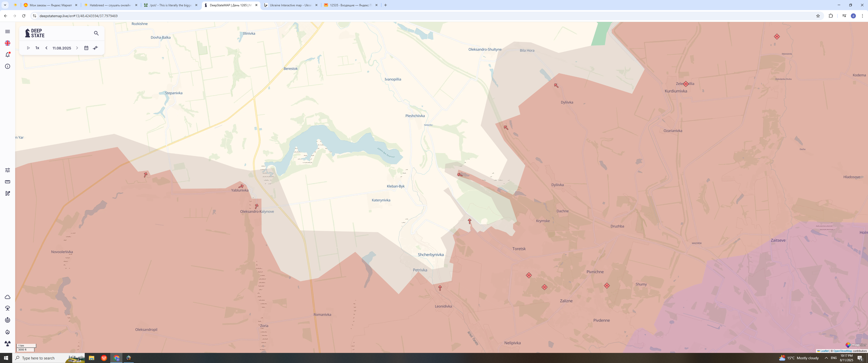Click the attack arrow northwest of Dyliivka north

coord(556,85)
